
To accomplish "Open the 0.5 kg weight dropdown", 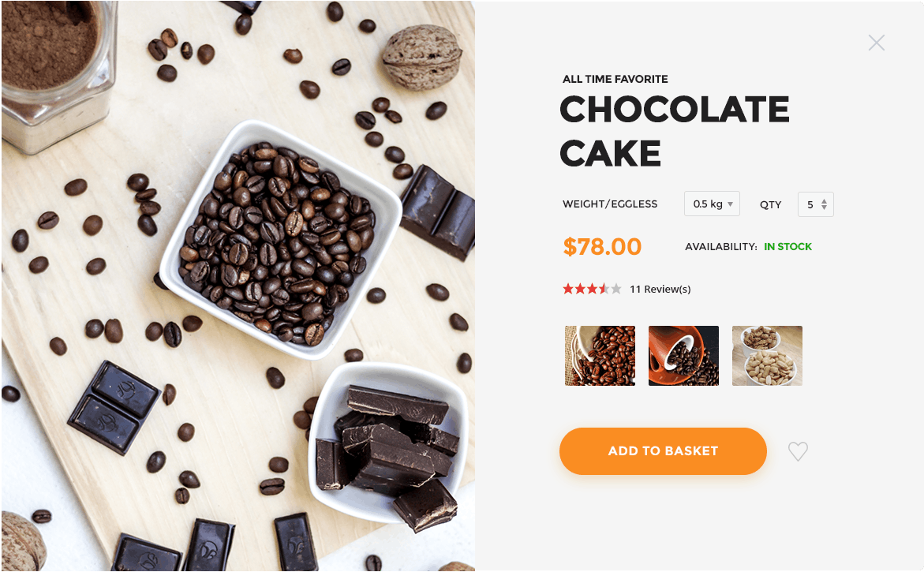I will tap(712, 204).
